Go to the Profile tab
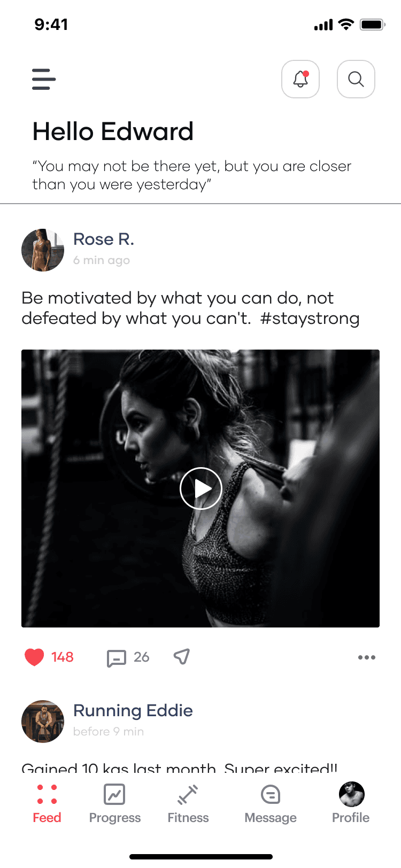The height and width of the screenshot is (868, 401). click(x=351, y=804)
